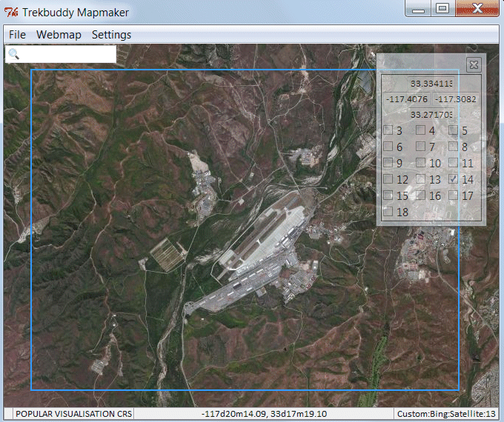
Task: Check the zoom level 18 box
Action: tap(388, 212)
